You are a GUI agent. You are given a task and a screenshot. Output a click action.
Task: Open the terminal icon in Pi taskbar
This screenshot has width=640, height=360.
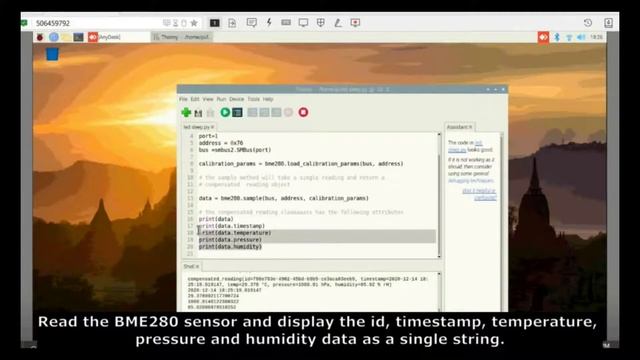click(x=78, y=37)
